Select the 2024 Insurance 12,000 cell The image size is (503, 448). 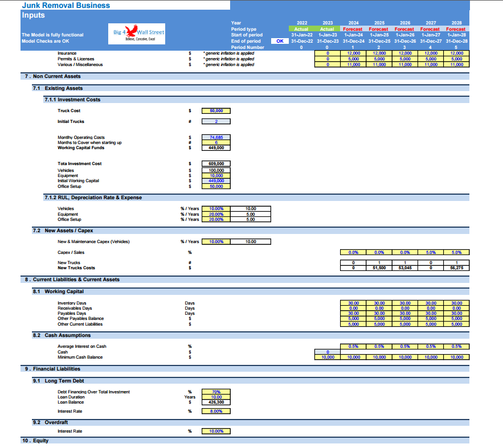click(x=353, y=53)
